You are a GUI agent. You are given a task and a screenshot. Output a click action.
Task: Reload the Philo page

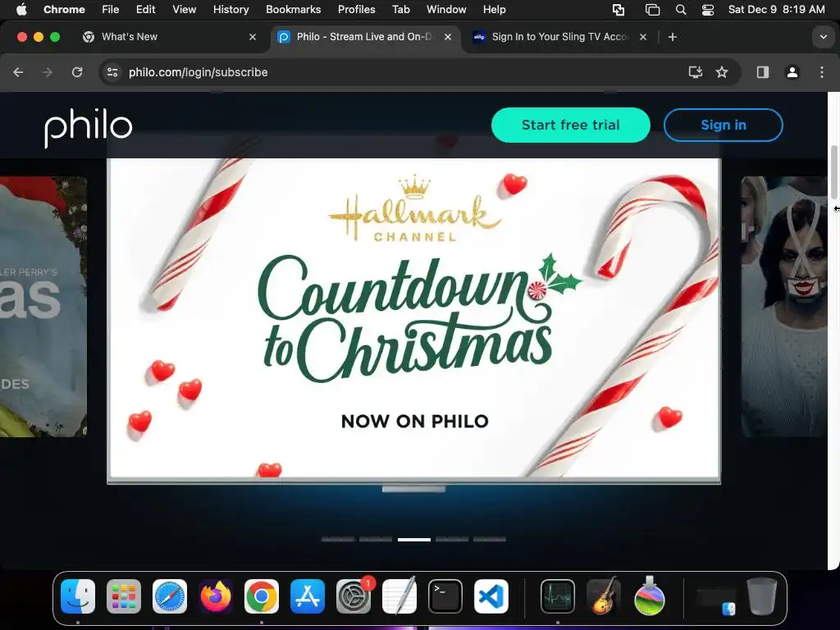coord(77,72)
